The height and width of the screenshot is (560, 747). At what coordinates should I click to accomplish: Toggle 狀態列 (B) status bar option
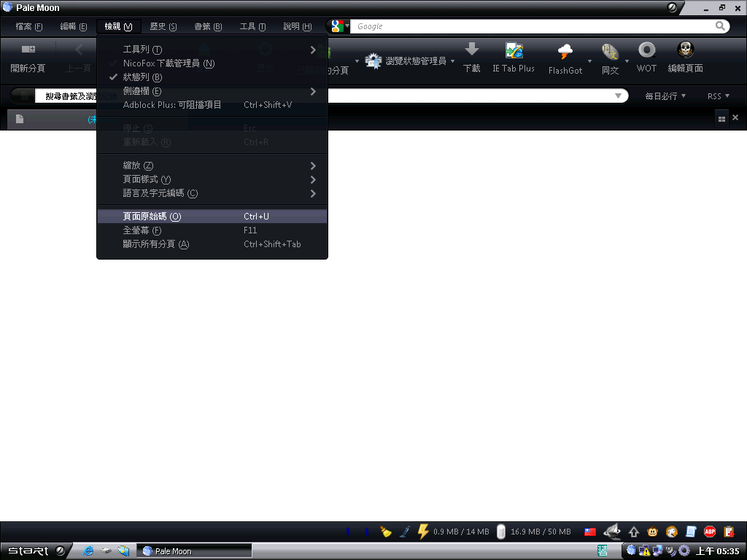(212, 77)
